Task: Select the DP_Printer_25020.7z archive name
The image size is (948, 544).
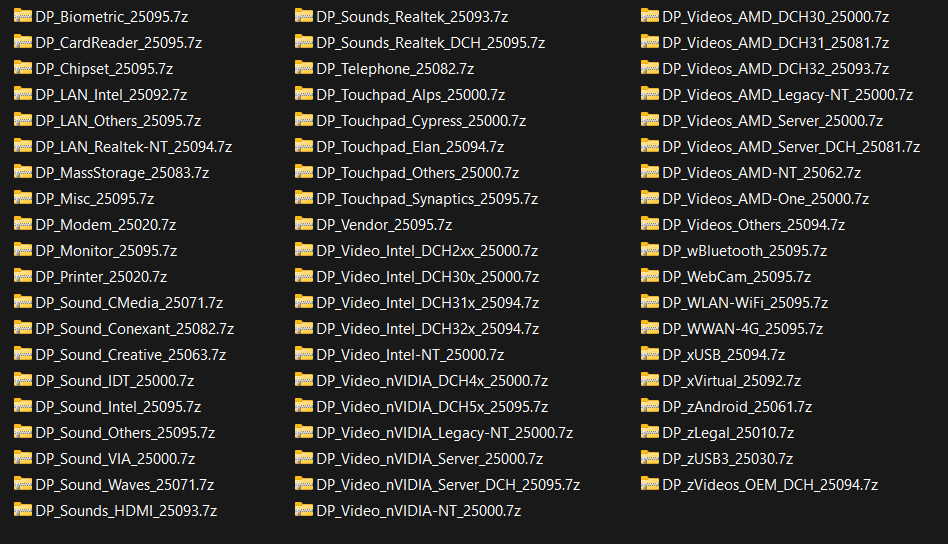Action: (100, 277)
